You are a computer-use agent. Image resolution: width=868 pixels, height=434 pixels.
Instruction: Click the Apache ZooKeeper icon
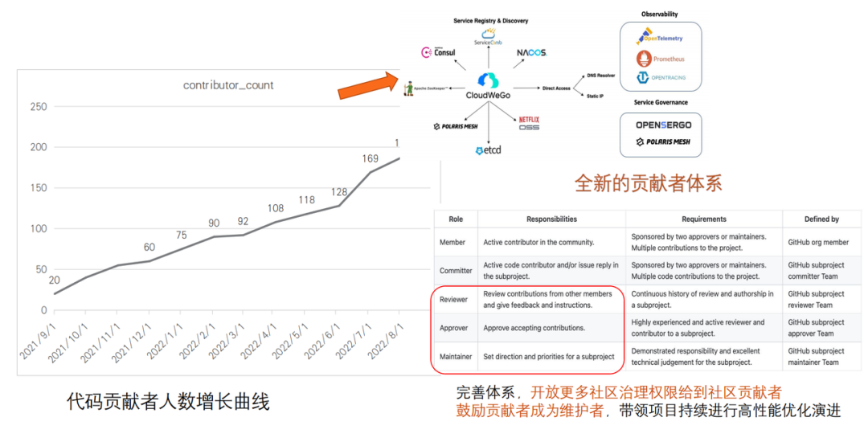tap(410, 86)
